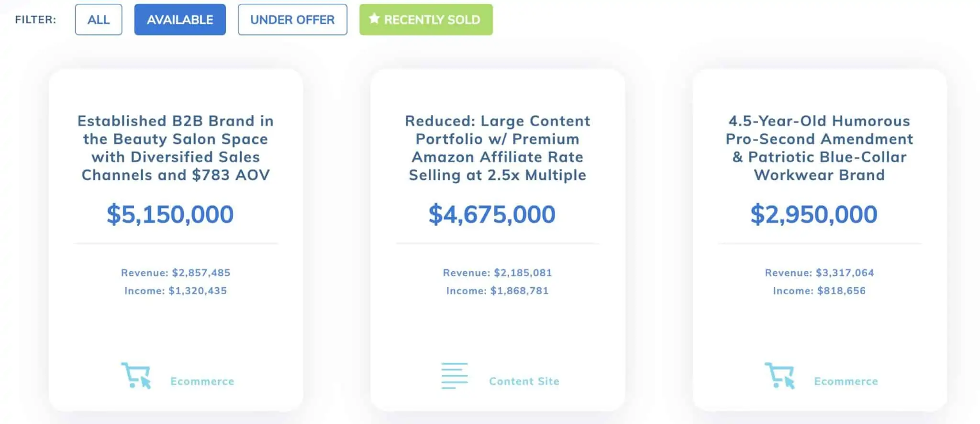Open the Reduced Large Content Portfolio listing title
980x424 pixels.
pos(498,148)
